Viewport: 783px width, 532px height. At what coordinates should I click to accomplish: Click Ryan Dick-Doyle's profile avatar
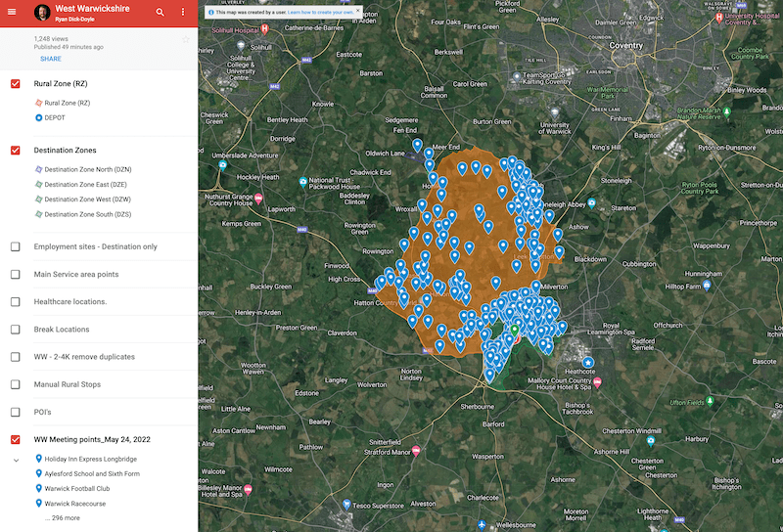41,12
